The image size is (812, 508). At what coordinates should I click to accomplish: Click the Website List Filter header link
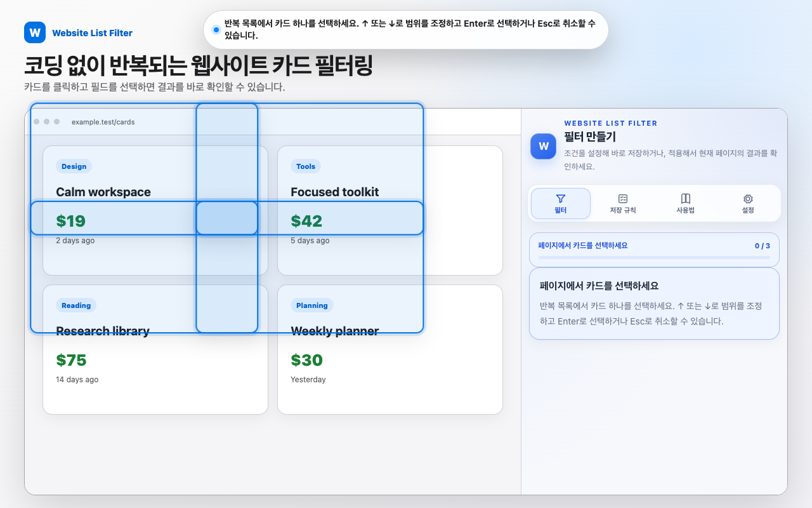click(93, 33)
